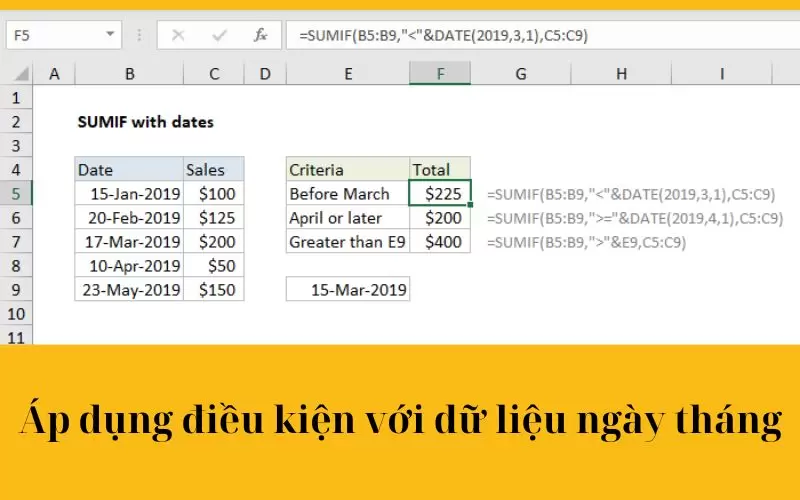
Task: Click the Cancel X icon in formula bar
Action: (x=178, y=35)
